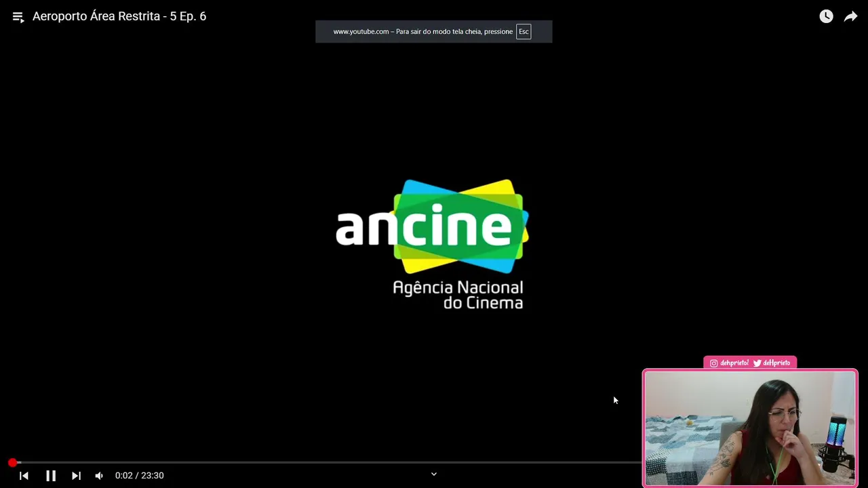Open the playlist queue icon
Image resolution: width=868 pixels, height=488 pixels.
coord(18,17)
